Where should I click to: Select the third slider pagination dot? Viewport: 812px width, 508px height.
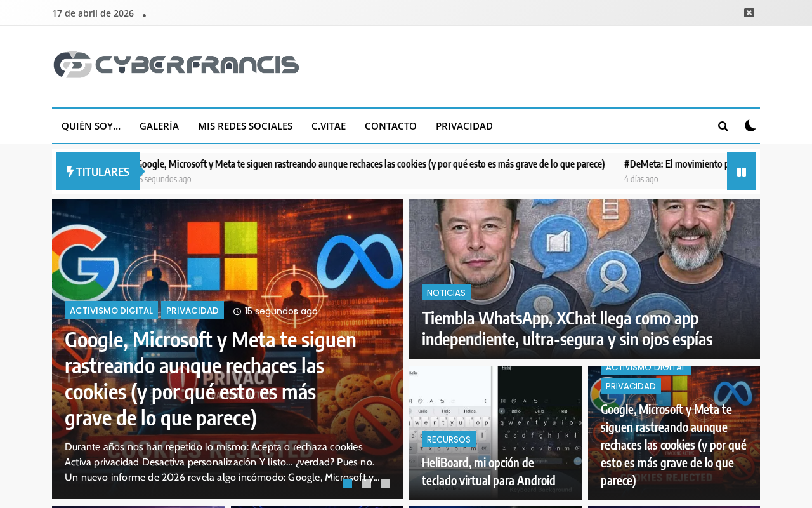(x=385, y=483)
